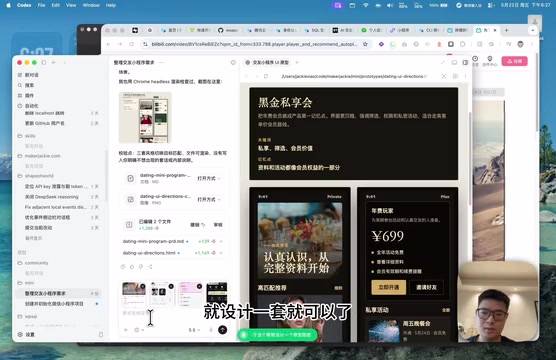
Task: Open the Fix adjacent local events chat
Action: tap(59, 207)
